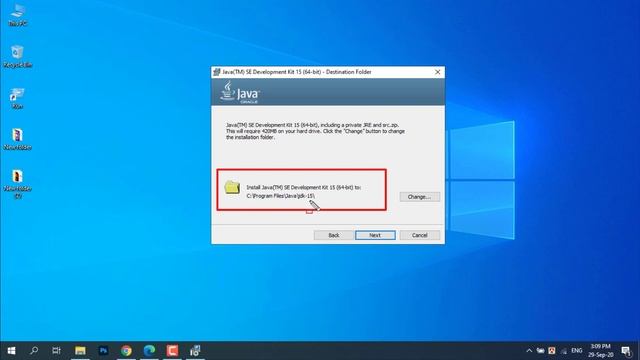The image size is (640, 360).
Task: Select the This PC desktop icon
Action: 18,15
